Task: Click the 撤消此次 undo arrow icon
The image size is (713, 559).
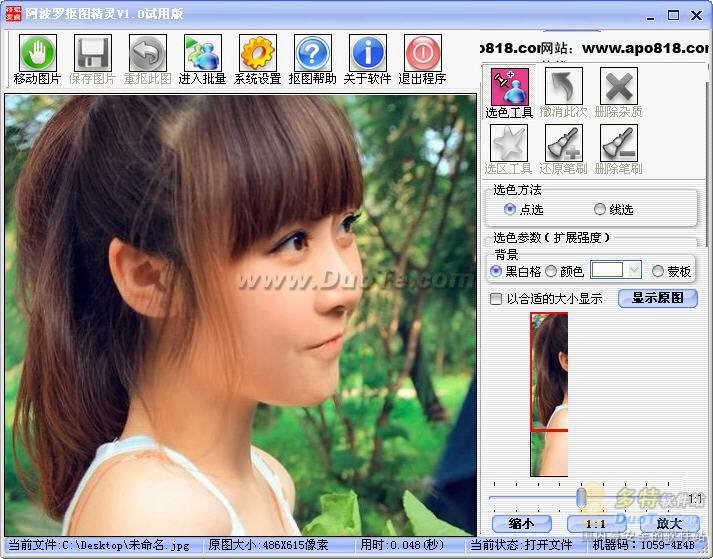Action: pos(564,86)
